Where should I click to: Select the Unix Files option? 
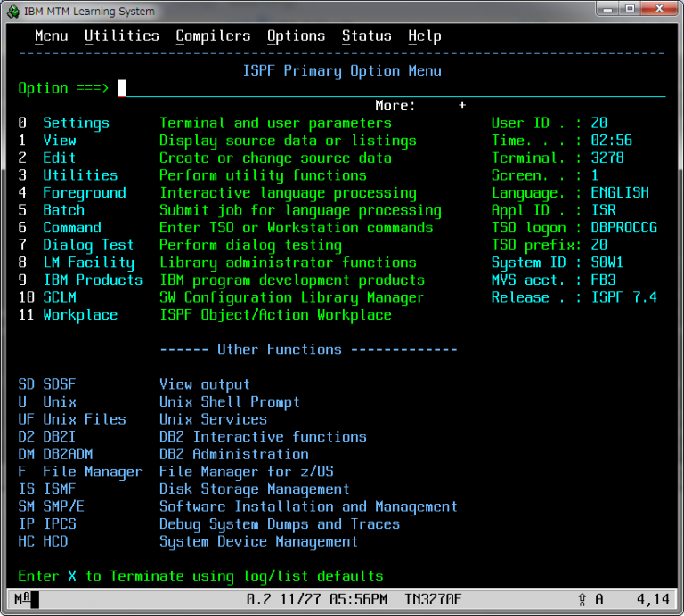coord(84,419)
